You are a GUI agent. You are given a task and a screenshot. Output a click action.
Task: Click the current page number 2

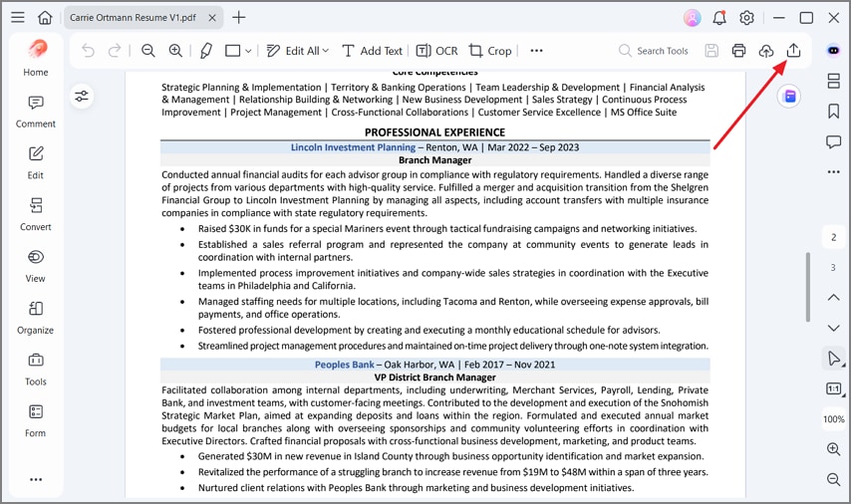pos(834,237)
